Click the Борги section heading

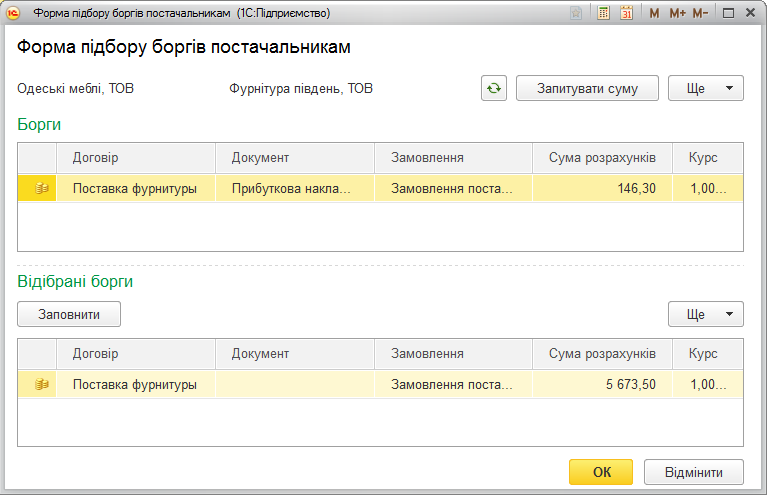pos(39,124)
